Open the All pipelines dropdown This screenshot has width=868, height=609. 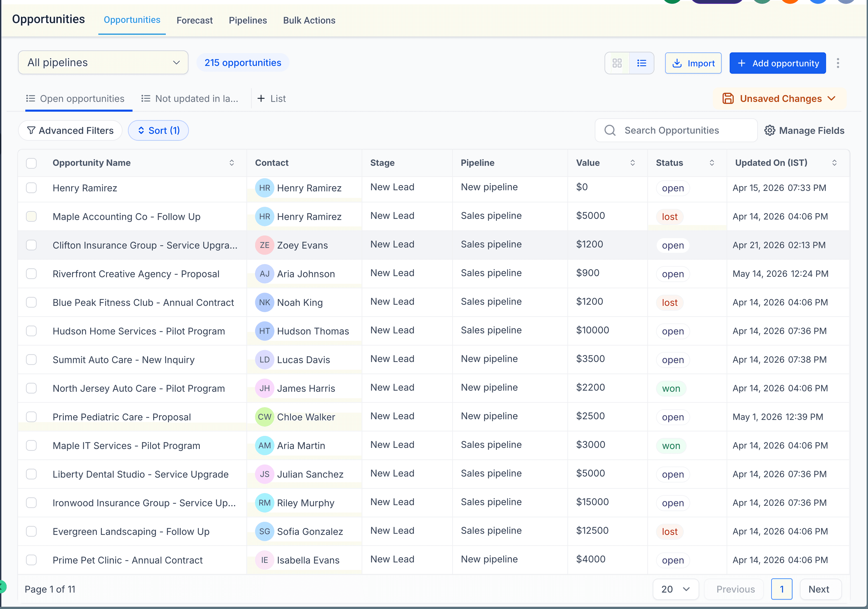(103, 63)
